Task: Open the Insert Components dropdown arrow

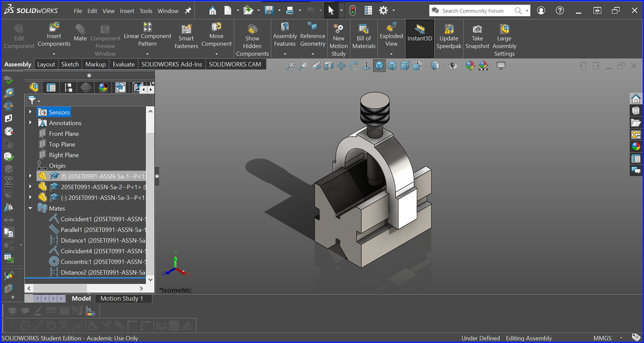Action: [x=54, y=54]
